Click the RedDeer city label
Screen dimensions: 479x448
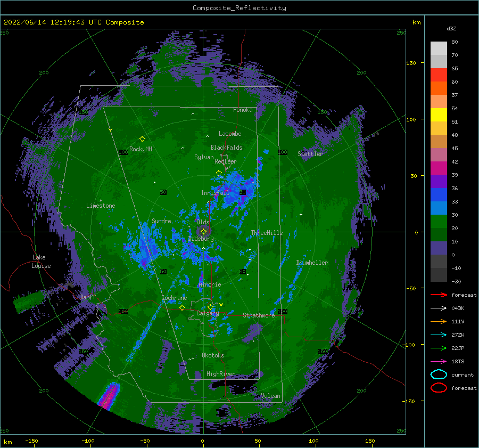tap(226, 161)
